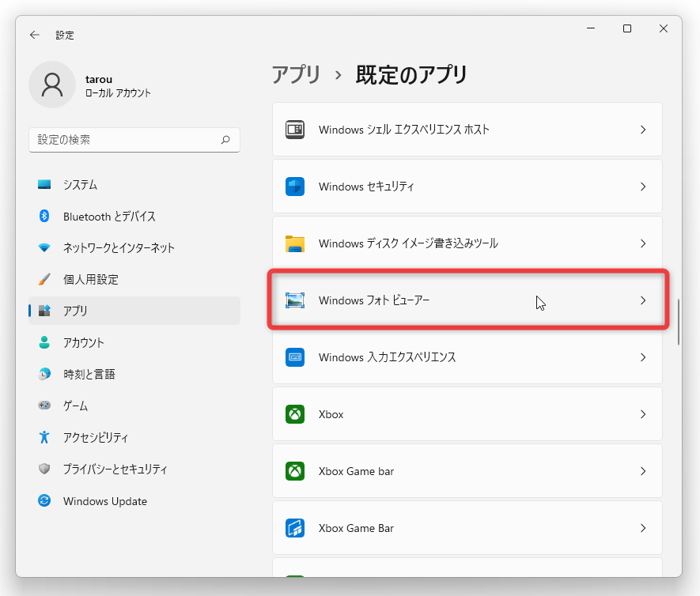Click the Xbox label text
Screen dimensions: 700x596
(331, 414)
